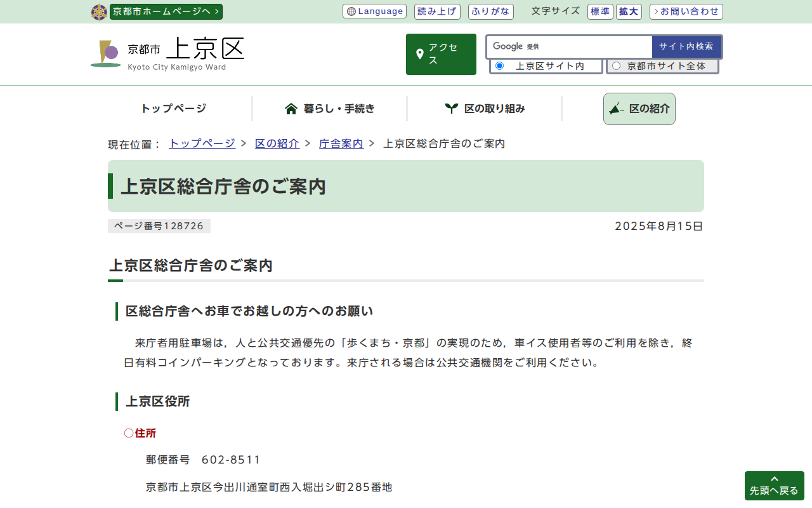The image size is (812, 508).
Task: Open お問い合わせ contact page
Action: tap(686, 11)
